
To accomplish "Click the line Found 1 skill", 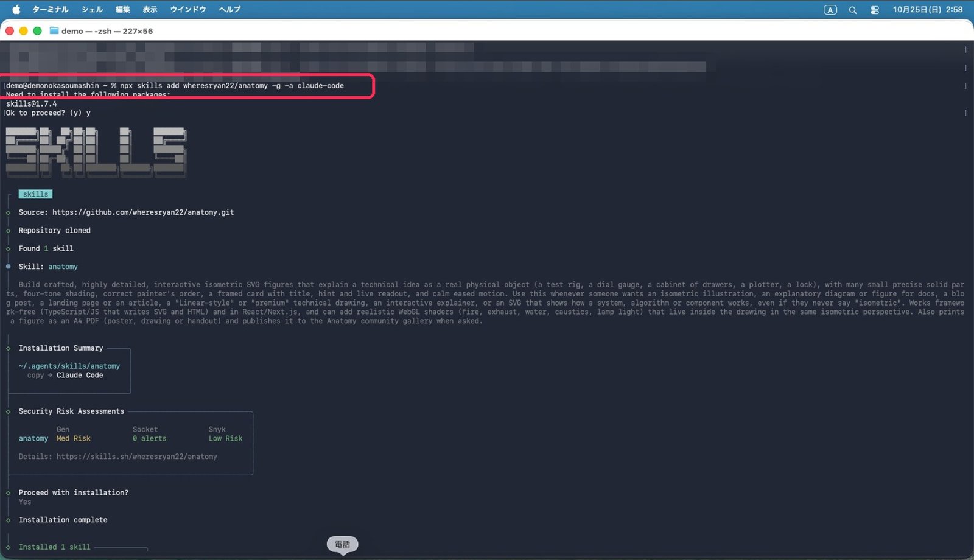I will [x=46, y=248].
